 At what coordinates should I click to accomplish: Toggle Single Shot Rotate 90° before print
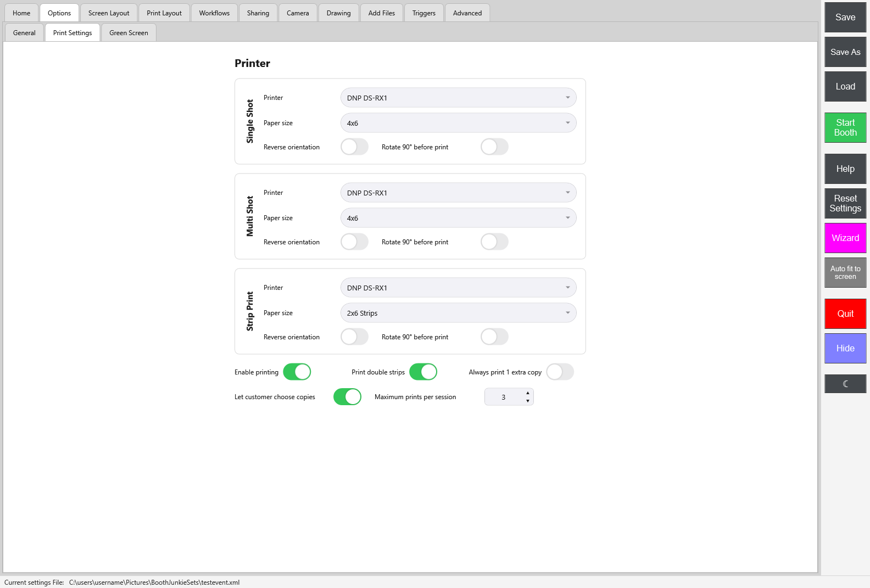click(x=494, y=147)
